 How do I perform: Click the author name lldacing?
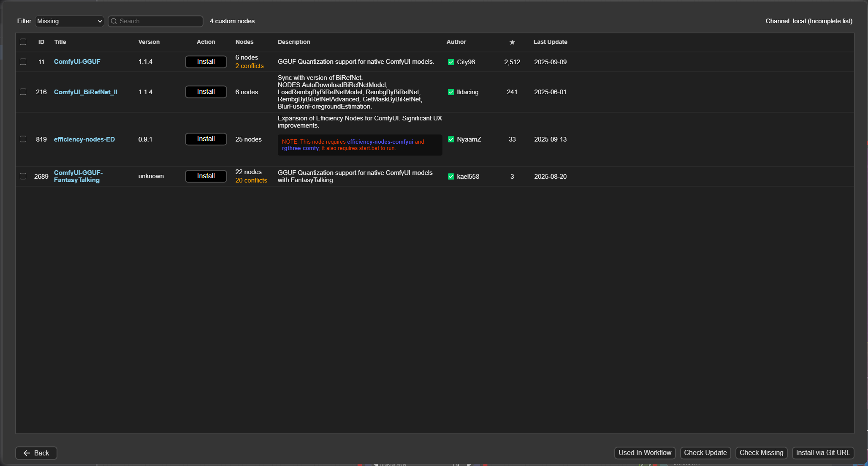tap(468, 92)
